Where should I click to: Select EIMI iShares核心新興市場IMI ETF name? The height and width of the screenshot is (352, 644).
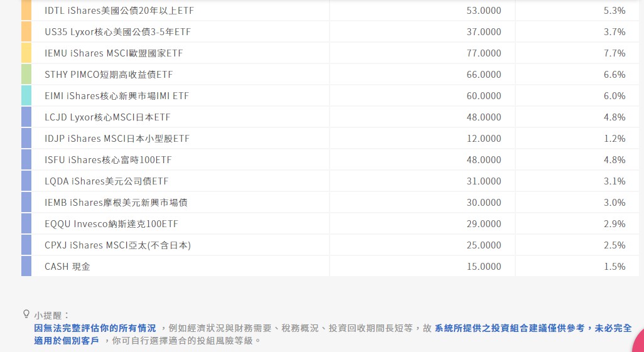117,96
